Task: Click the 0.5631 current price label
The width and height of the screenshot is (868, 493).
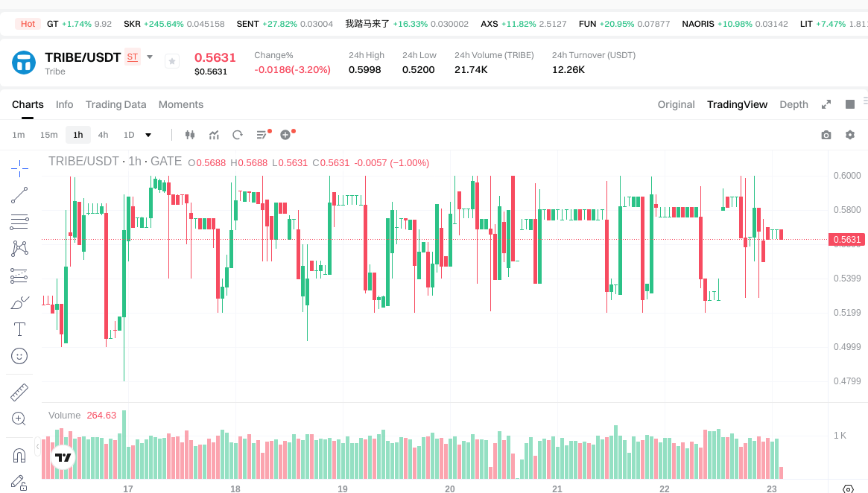Action: (846, 240)
